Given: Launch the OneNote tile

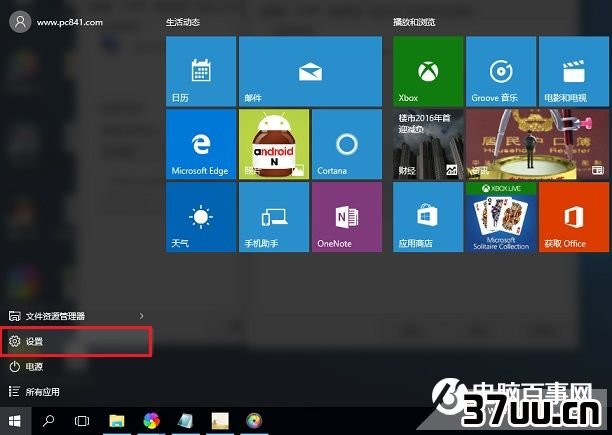Looking at the screenshot, I should [x=347, y=217].
